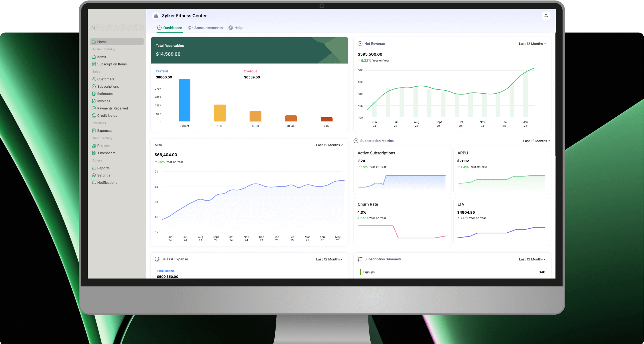Open the notification bell in the top-right corner
644x344 pixels.
click(546, 15)
